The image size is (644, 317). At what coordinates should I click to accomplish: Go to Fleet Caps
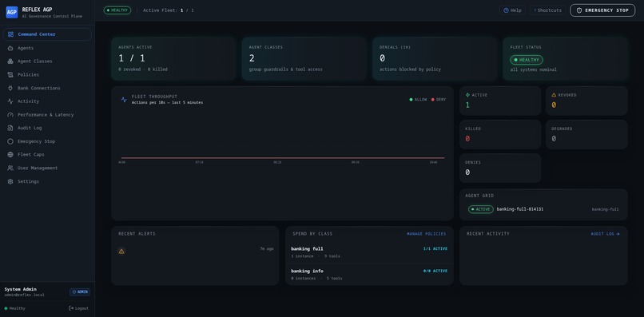(x=47, y=154)
